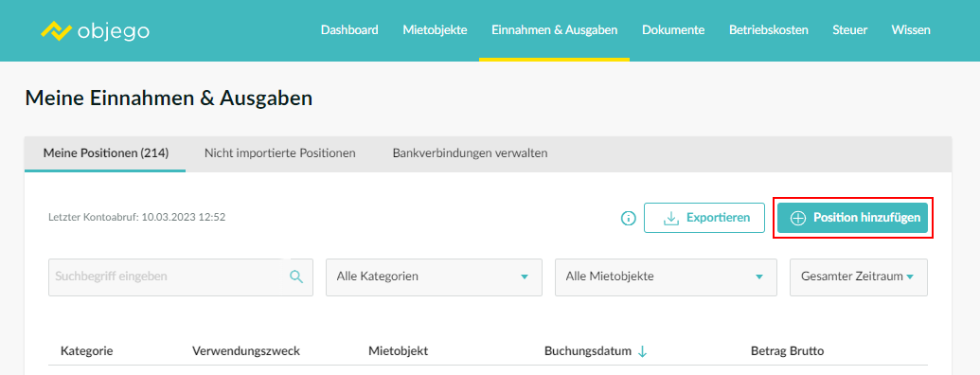Switch to Nicht importierte Positionen tab
Image resolution: width=980 pixels, height=375 pixels.
pyautogui.click(x=280, y=153)
